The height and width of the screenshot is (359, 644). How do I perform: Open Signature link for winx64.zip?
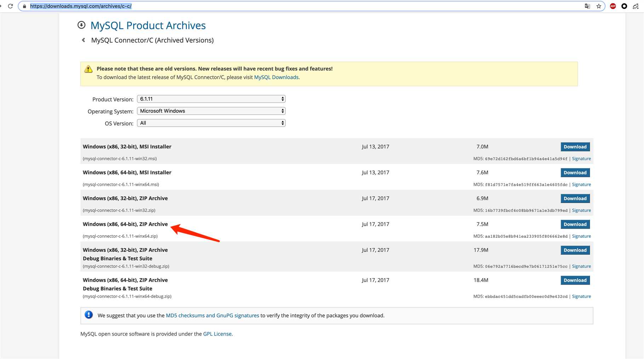(581, 236)
